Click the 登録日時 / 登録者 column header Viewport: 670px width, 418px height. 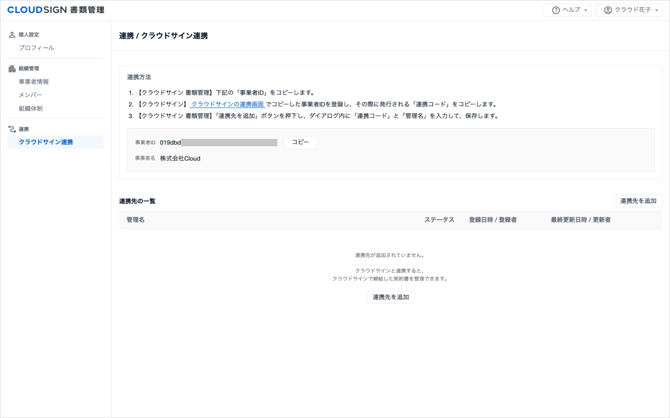point(493,220)
